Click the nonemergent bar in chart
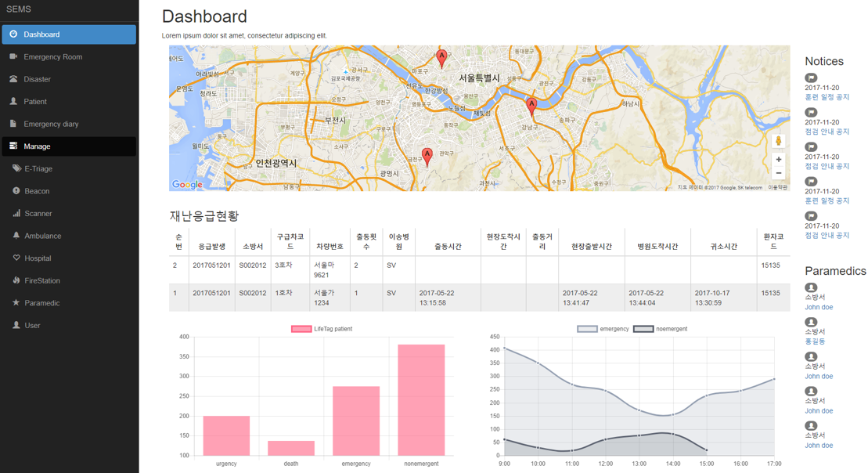Screen dimensions: 868x473 point(421,400)
